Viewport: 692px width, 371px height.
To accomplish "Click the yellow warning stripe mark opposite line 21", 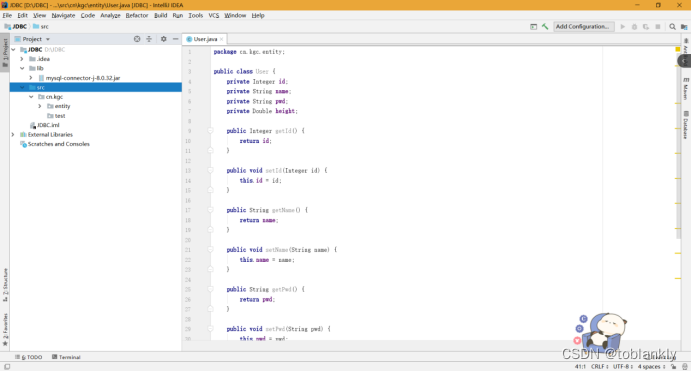I will 678,253.
